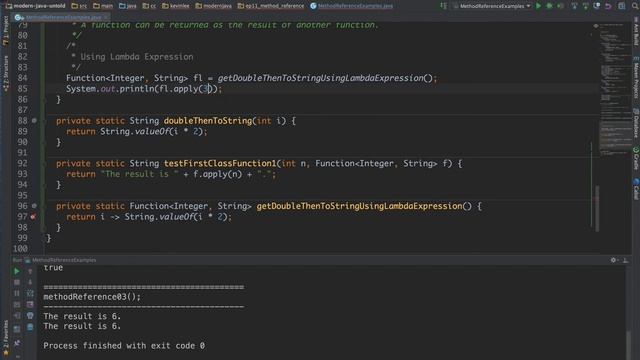Open the Database side tab
Image resolution: width=640 pixels, height=360 pixels.
[x=636, y=123]
